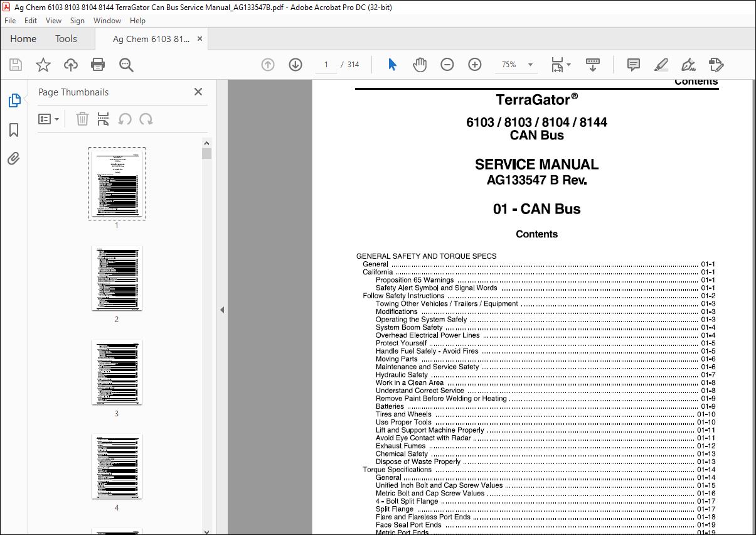Click the scrolling mode keyboard icon
756x535 pixels.
coord(593,65)
